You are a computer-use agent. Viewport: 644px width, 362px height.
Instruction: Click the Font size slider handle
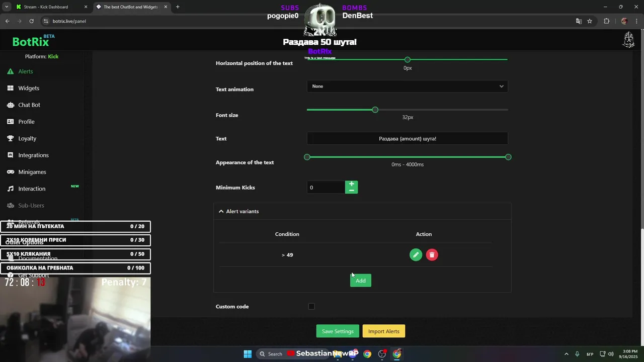coord(375,110)
